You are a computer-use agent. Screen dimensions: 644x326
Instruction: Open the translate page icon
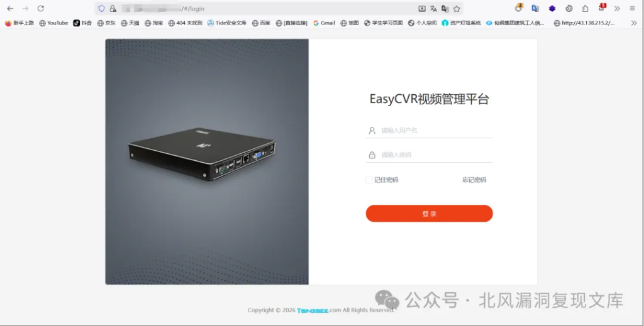tap(433, 9)
